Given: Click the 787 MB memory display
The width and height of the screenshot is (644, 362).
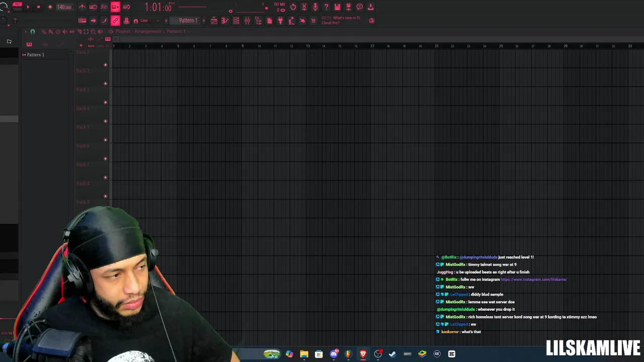Looking at the screenshot, I should 279,5.
